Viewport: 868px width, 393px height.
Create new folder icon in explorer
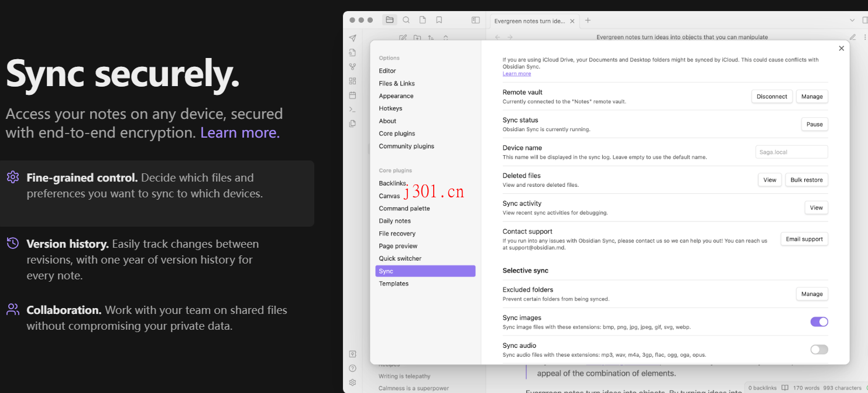coord(417,37)
